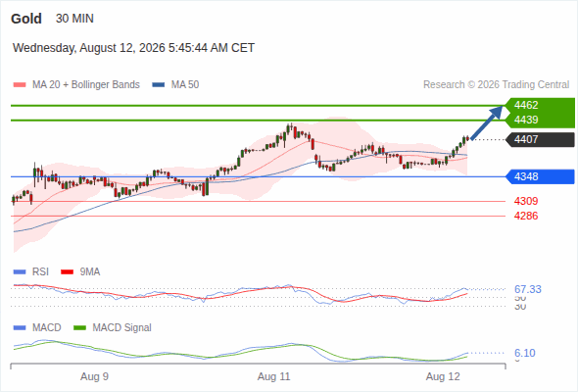Click the red 4286 support label

point(526,217)
